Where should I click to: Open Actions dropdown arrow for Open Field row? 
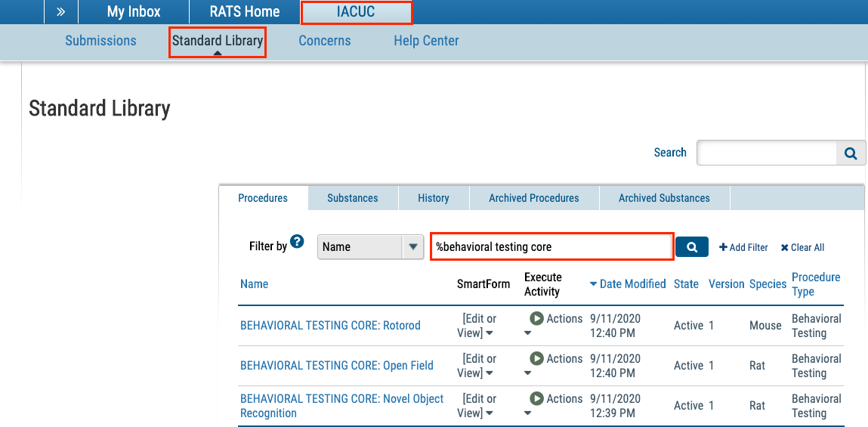pyautogui.click(x=527, y=373)
